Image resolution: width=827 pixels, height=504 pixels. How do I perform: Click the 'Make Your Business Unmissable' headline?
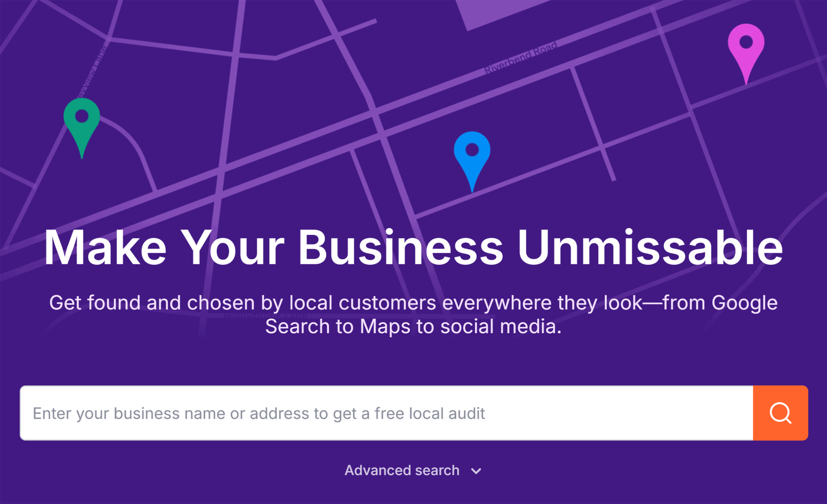(x=413, y=247)
